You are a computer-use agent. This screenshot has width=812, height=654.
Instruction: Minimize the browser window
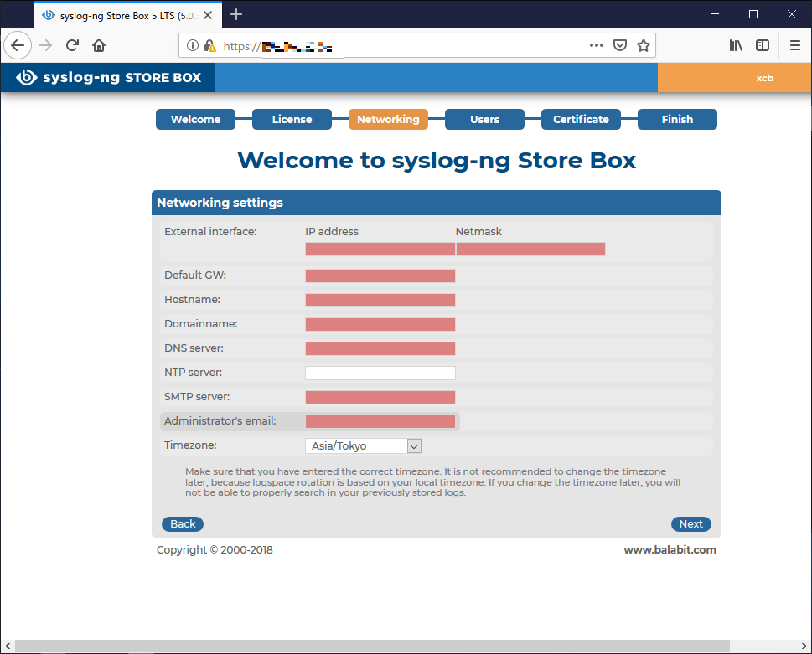click(715, 14)
